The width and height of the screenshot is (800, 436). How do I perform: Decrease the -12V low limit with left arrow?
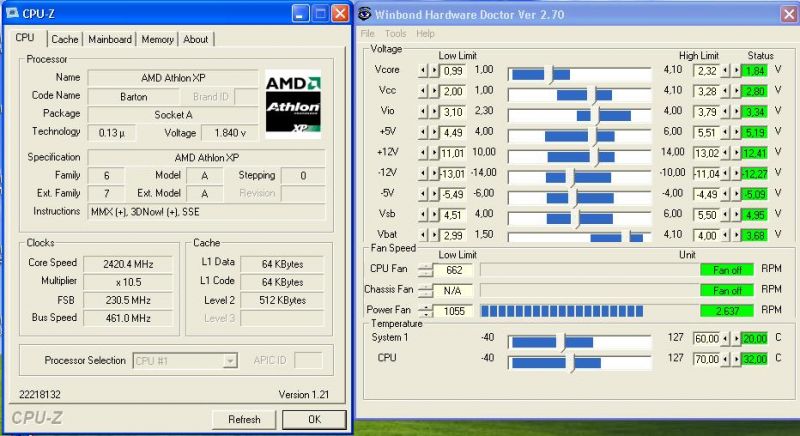pyautogui.click(x=422, y=174)
